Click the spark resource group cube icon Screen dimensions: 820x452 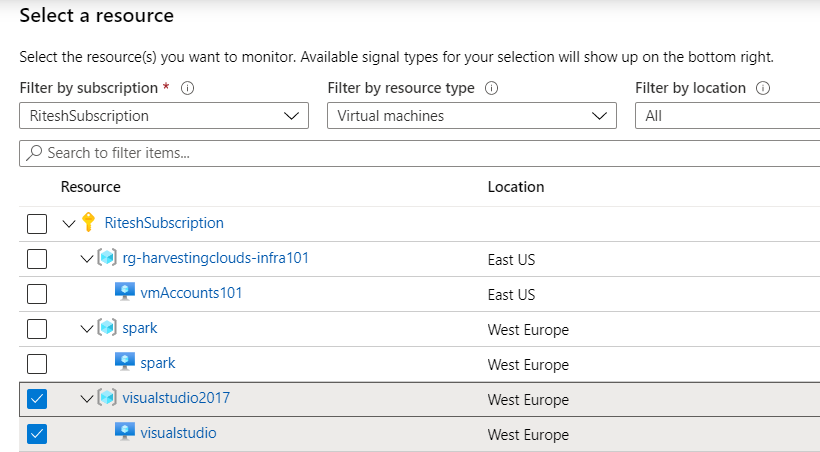click(x=106, y=329)
